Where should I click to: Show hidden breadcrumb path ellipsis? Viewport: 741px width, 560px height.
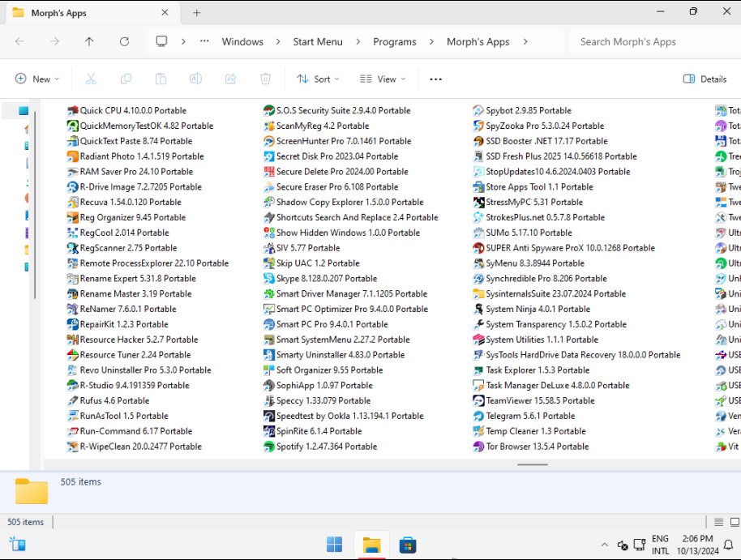click(204, 41)
